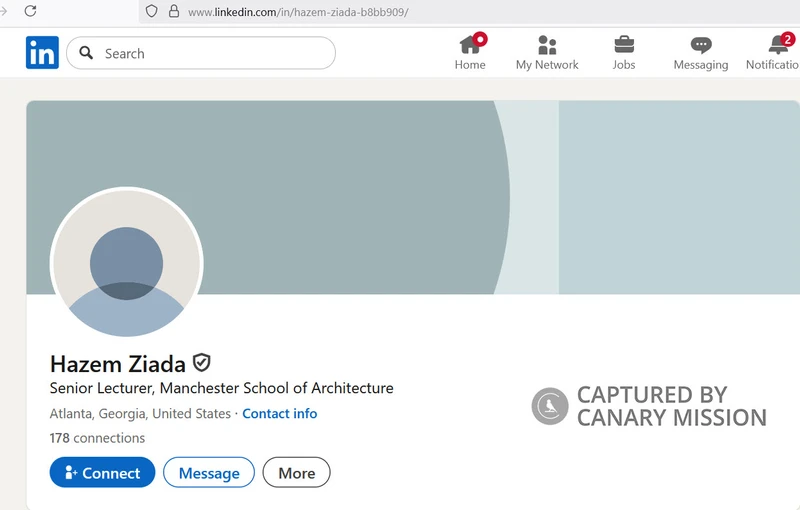Image resolution: width=800 pixels, height=510 pixels.
Task: Click the LinkedIn logo icon
Action: 42,53
